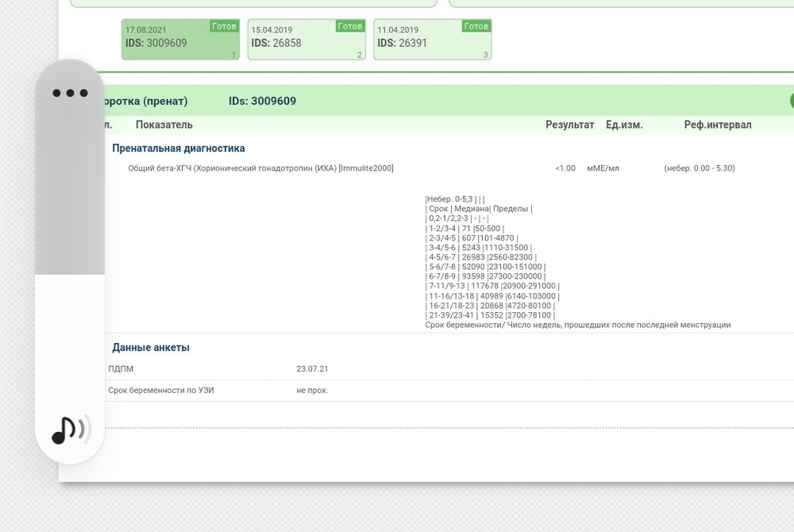The width and height of the screenshot is (794, 532).
Task: Select the order card dated 17.08.2021
Action: [x=179, y=40]
